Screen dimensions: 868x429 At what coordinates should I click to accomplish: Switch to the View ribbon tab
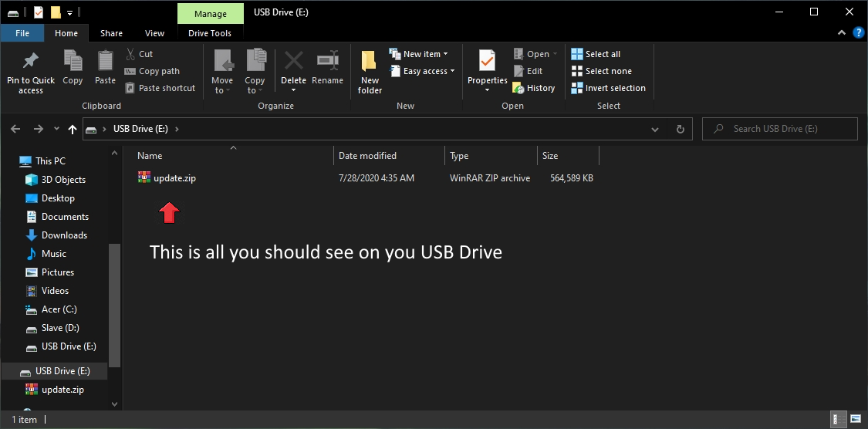154,33
